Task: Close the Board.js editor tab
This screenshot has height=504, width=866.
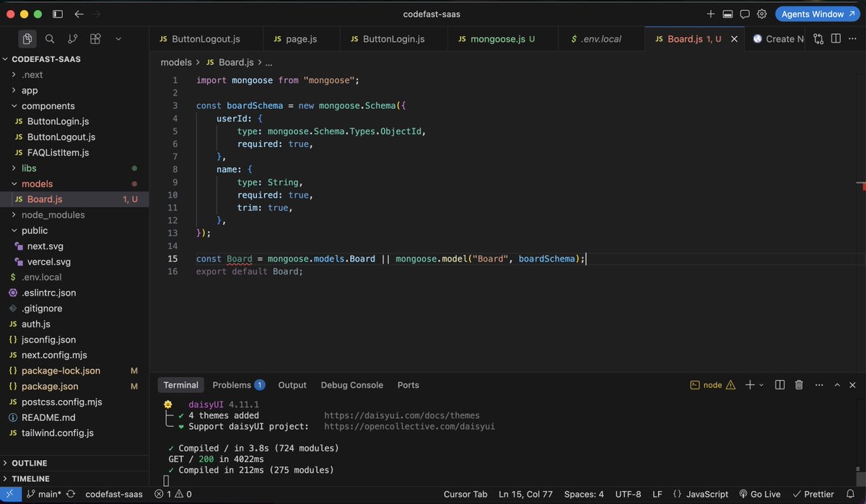Action: point(734,39)
